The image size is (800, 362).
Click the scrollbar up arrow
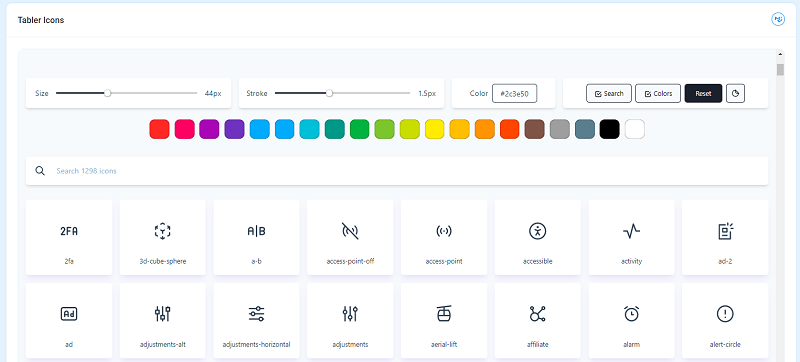[780, 53]
